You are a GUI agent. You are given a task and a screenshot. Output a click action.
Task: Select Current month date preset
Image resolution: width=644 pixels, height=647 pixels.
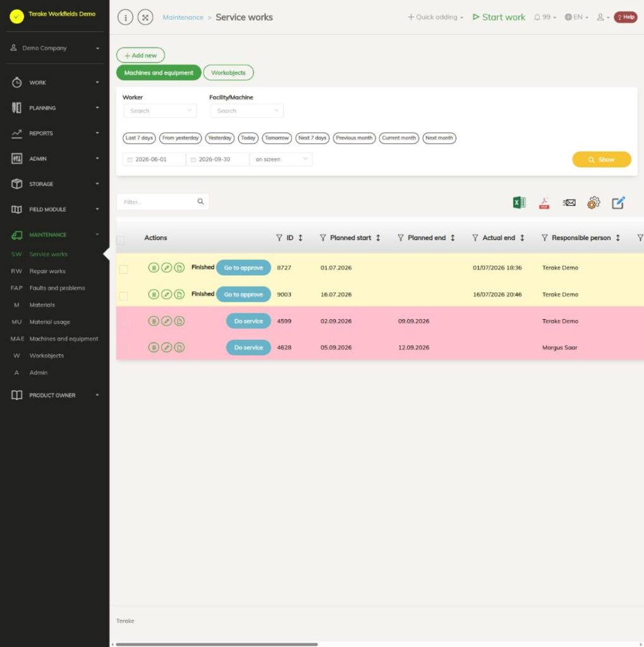[399, 138]
